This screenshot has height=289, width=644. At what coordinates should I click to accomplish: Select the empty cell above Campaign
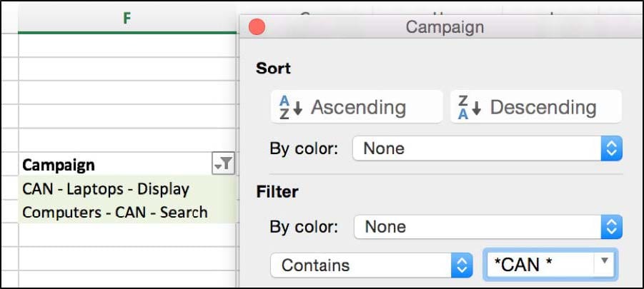coord(127,140)
